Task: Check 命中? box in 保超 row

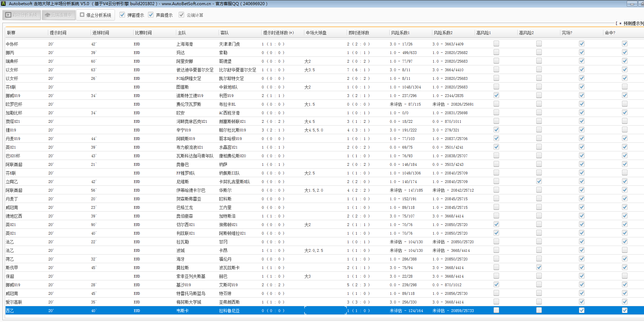Action: 624,276
